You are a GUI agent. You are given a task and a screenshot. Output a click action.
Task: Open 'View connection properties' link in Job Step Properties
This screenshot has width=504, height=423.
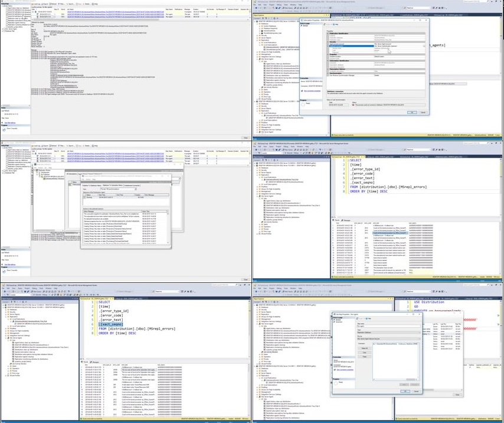click(x=345, y=370)
